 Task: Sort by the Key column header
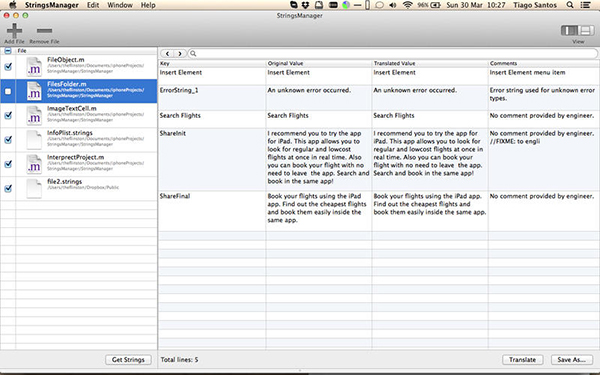point(212,63)
